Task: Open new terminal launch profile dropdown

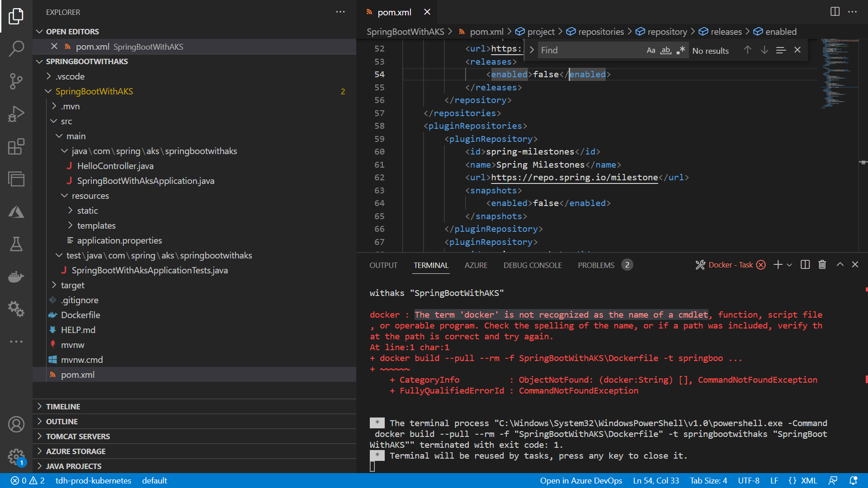Action: coord(789,265)
